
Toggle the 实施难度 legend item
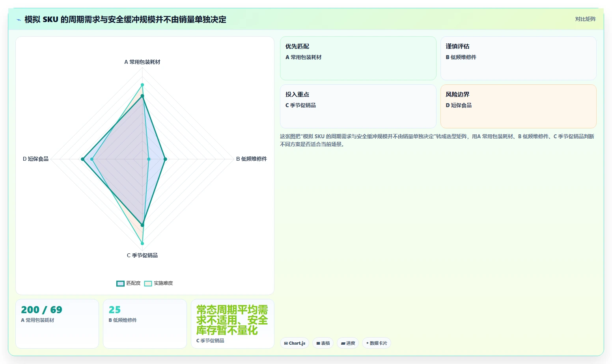pyautogui.click(x=159, y=283)
